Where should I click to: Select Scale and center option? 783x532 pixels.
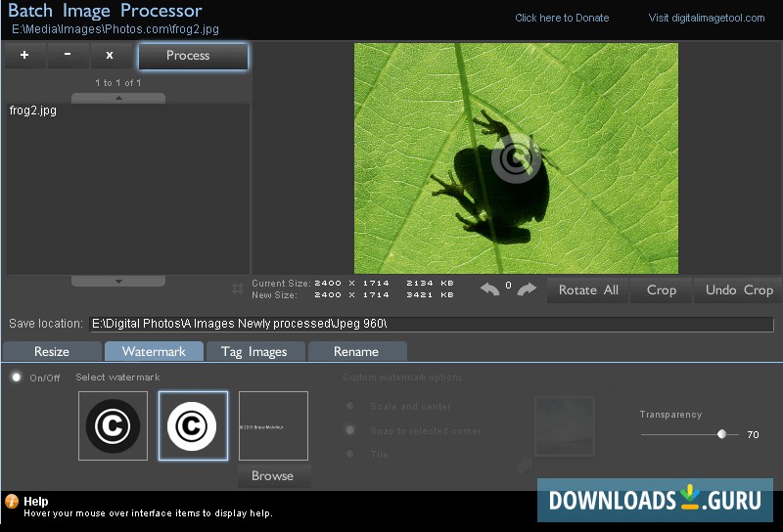click(350, 406)
